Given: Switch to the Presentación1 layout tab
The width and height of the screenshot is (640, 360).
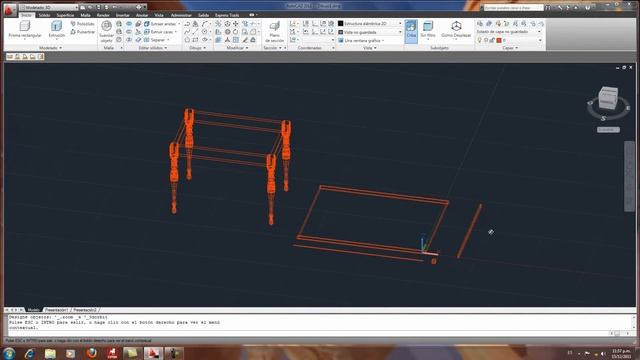Looking at the screenshot, I should (x=56, y=310).
